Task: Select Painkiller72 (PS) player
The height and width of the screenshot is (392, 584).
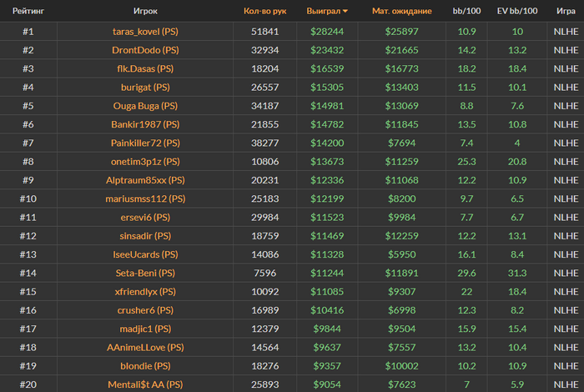Action: point(145,143)
